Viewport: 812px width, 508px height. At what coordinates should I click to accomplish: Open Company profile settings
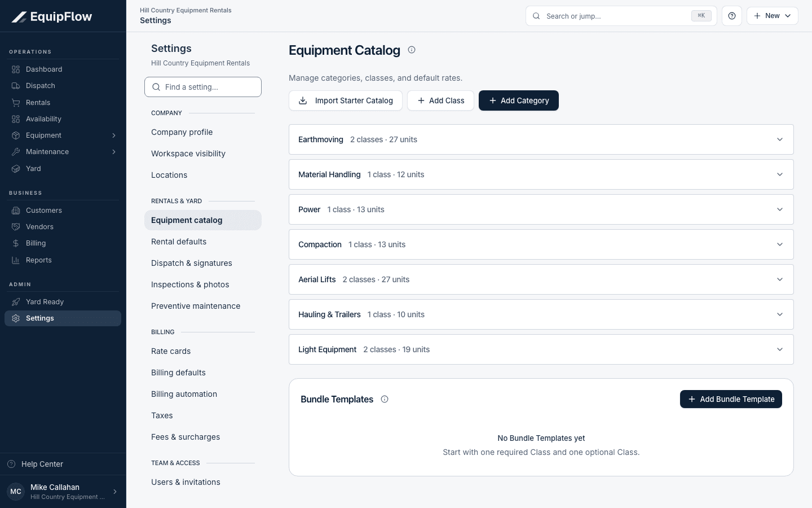(x=203, y=132)
